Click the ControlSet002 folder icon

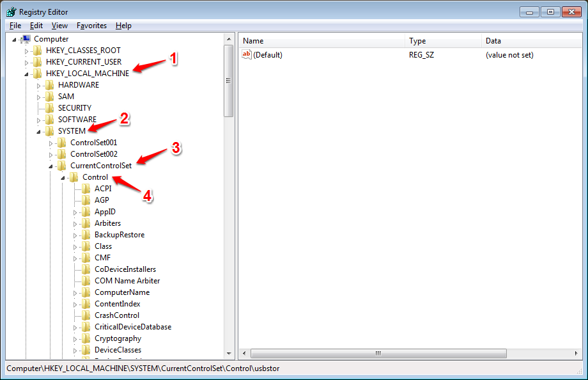[x=62, y=154]
